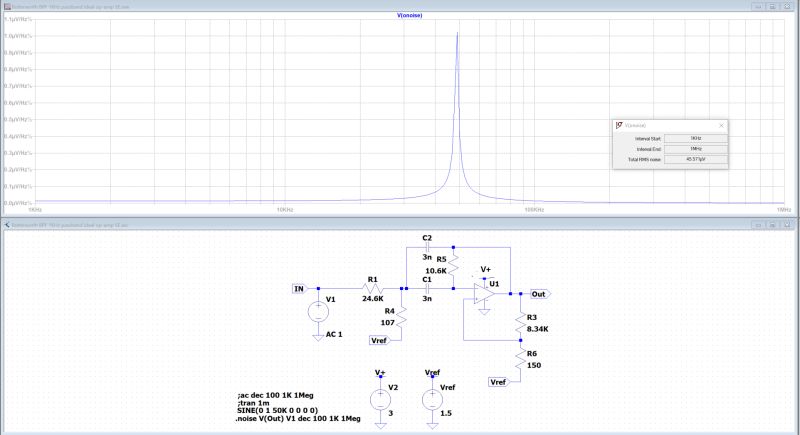Screen dimensions: 800x435
Task: Click the Out net label flag
Action: [540, 294]
